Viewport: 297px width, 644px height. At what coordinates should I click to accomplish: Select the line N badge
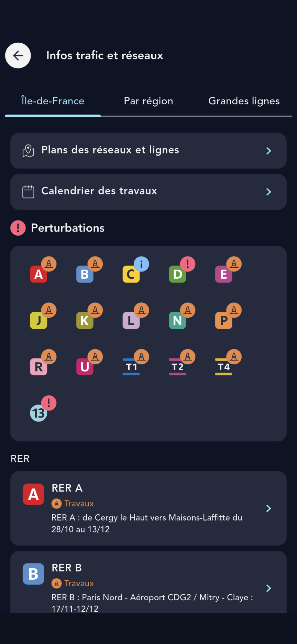click(x=178, y=320)
